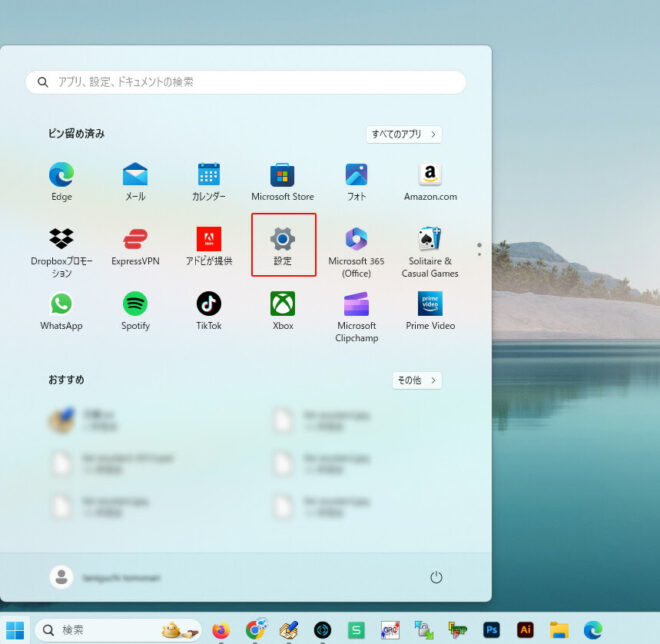660x644 pixels.
Task: Open Microsoft Store from pinned apps
Action: 282,181
